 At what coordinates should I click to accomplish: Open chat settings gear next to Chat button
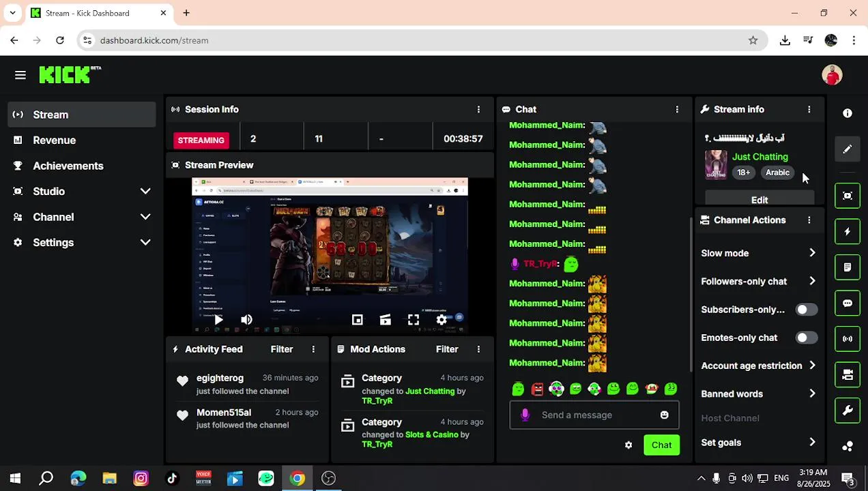pos(628,445)
